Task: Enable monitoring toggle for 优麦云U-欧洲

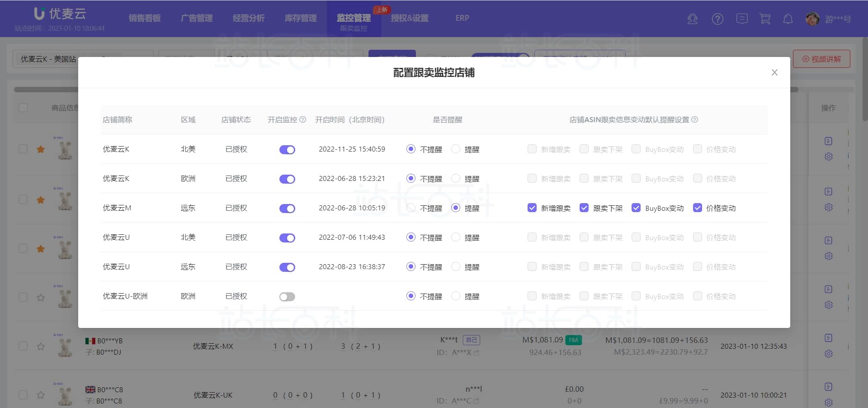Action: (x=287, y=297)
